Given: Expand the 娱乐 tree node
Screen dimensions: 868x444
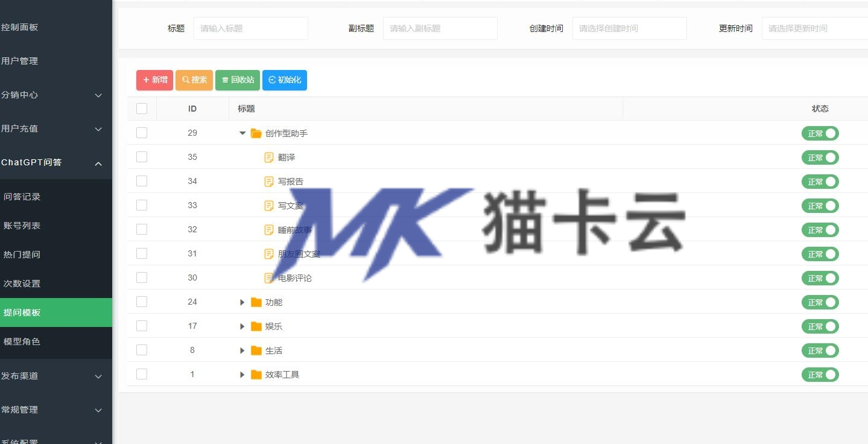Looking at the screenshot, I should pos(242,326).
